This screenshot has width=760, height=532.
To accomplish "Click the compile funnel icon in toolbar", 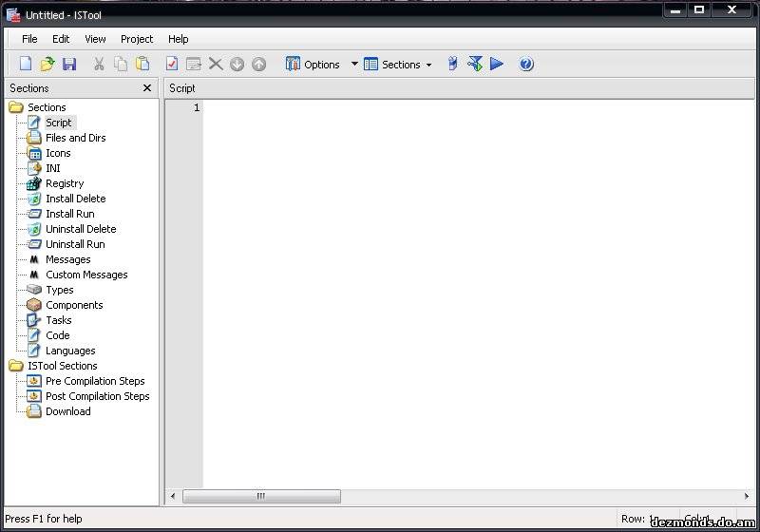I will [475, 65].
